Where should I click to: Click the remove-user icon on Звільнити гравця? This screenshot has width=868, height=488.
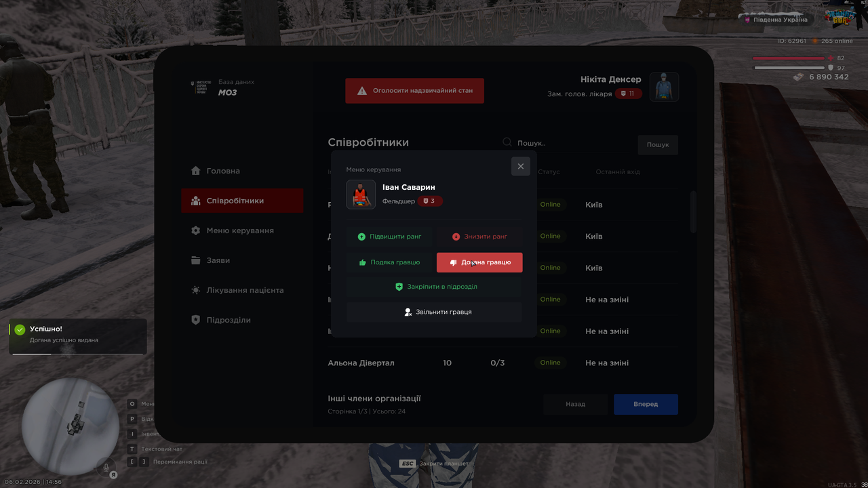point(408,312)
